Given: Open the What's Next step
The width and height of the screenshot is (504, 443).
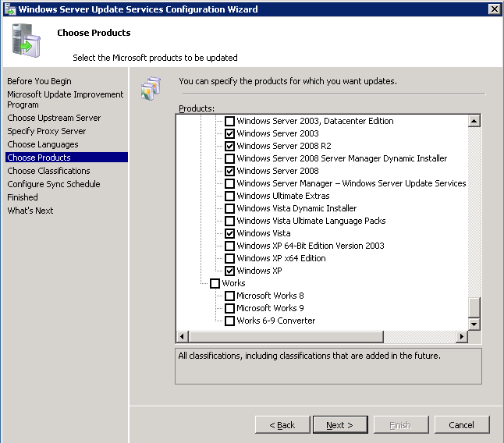Looking at the screenshot, I should point(30,211).
